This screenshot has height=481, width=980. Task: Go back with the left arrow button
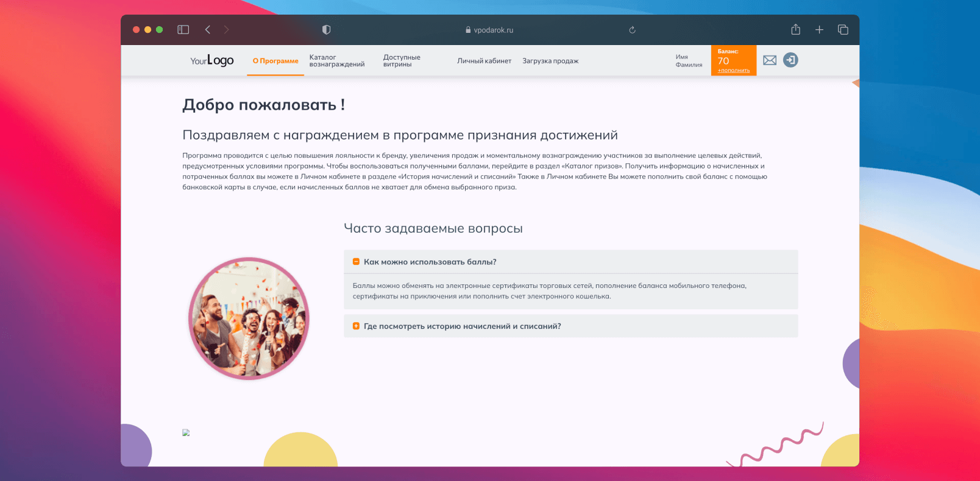coord(208,29)
